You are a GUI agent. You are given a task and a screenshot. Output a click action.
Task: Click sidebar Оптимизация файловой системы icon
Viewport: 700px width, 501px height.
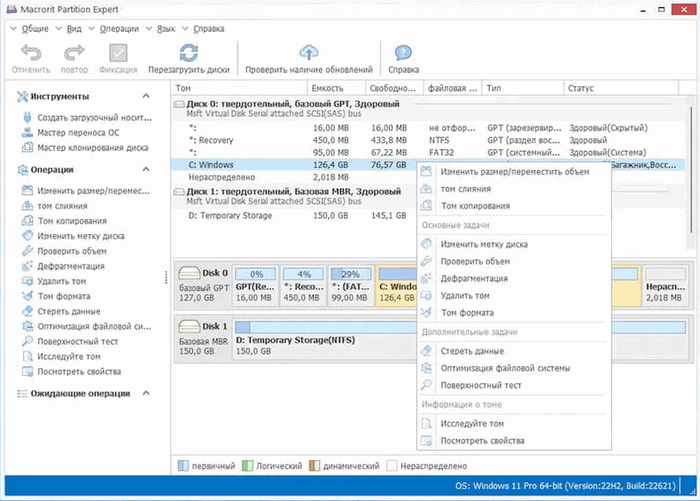tap(27, 326)
